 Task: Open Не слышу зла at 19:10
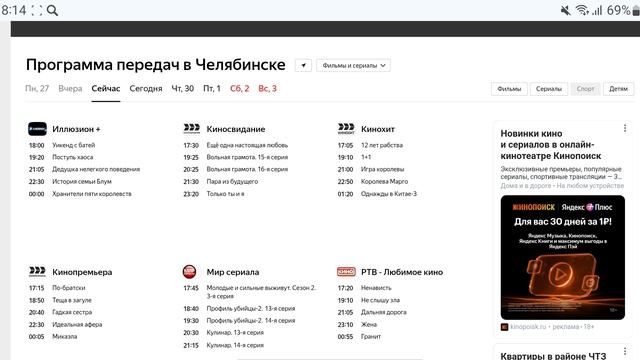click(x=380, y=300)
